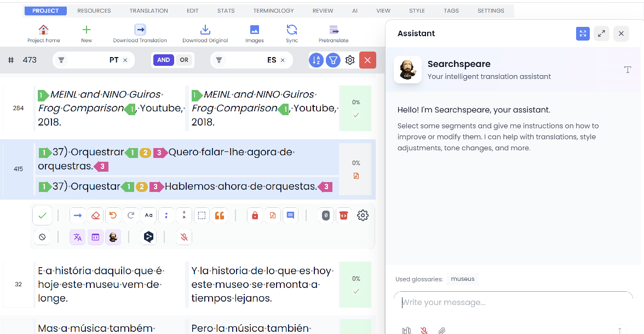This screenshot has height=334, width=644.
Task: Mute the microphone icon in segment toolbar
Action: click(x=183, y=237)
